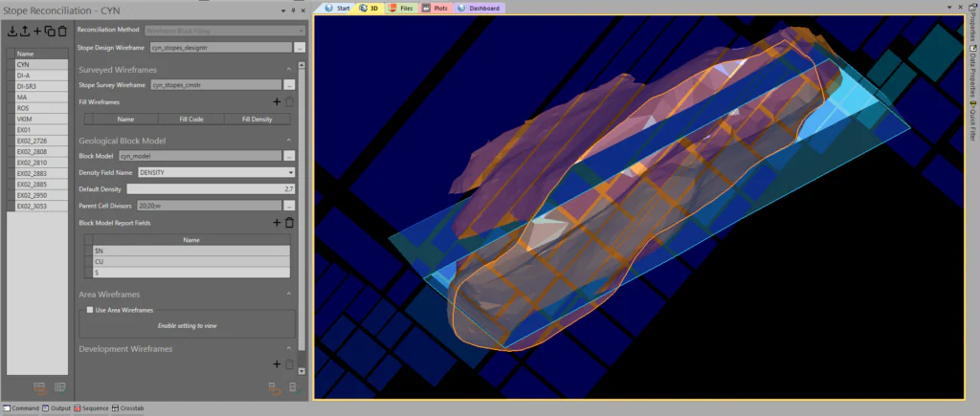Open the Density Field Name dropdown
The image size is (980, 416).
pos(291,172)
